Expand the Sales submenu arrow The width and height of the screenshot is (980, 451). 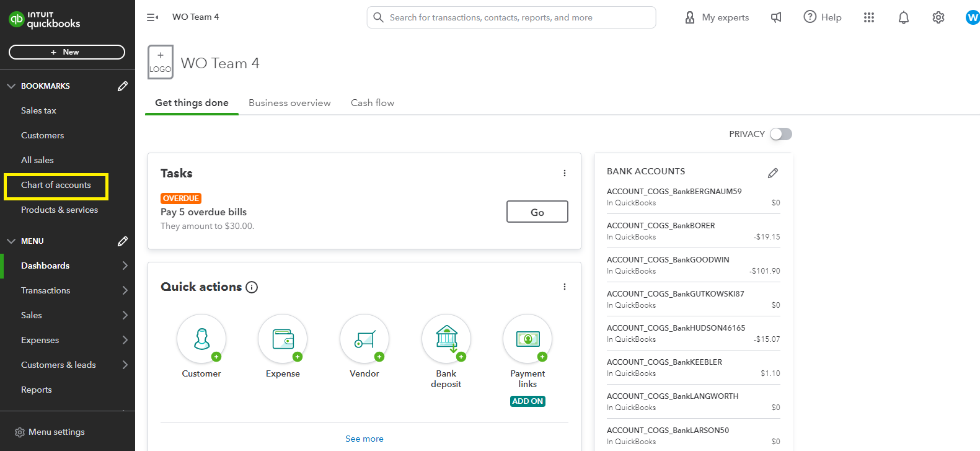(x=125, y=315)
